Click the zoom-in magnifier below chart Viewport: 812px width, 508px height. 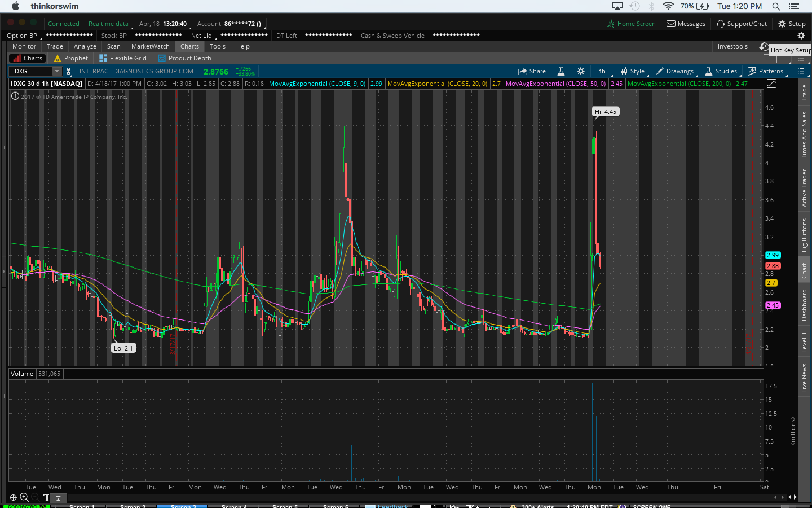pos(24,497)
